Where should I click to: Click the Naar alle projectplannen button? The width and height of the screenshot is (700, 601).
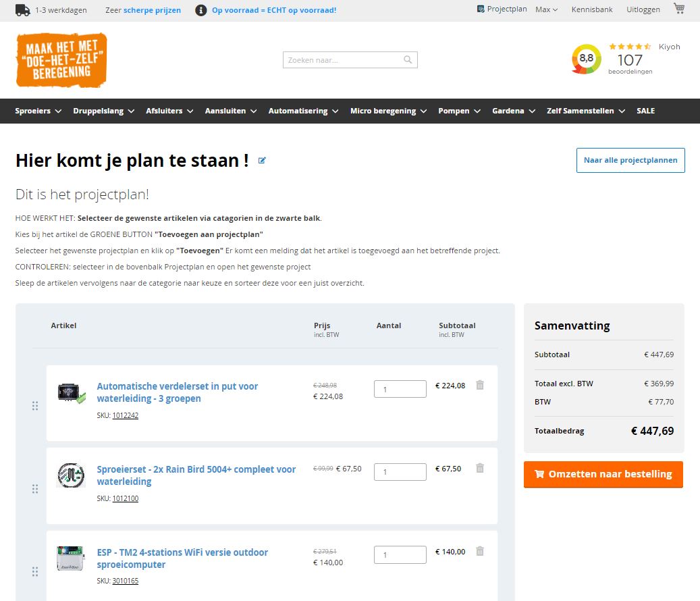(x=630, y=160)
